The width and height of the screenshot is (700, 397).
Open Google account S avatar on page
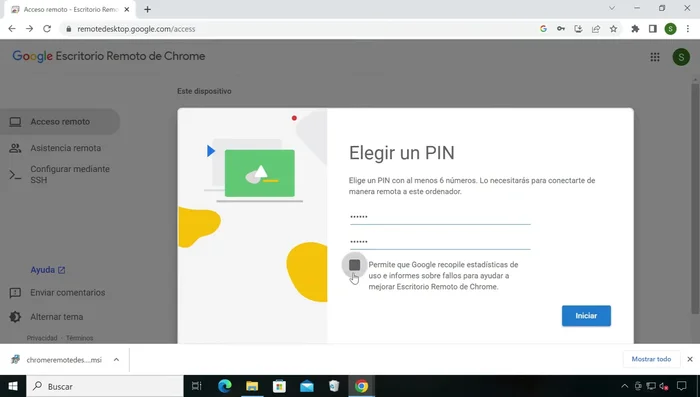681,57
